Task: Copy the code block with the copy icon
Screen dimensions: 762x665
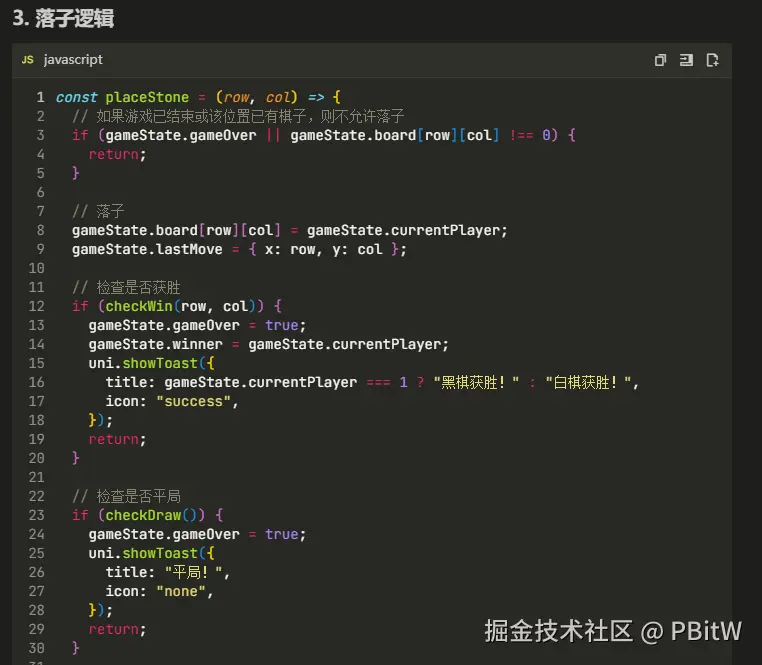Action: (x=660, y=60)
